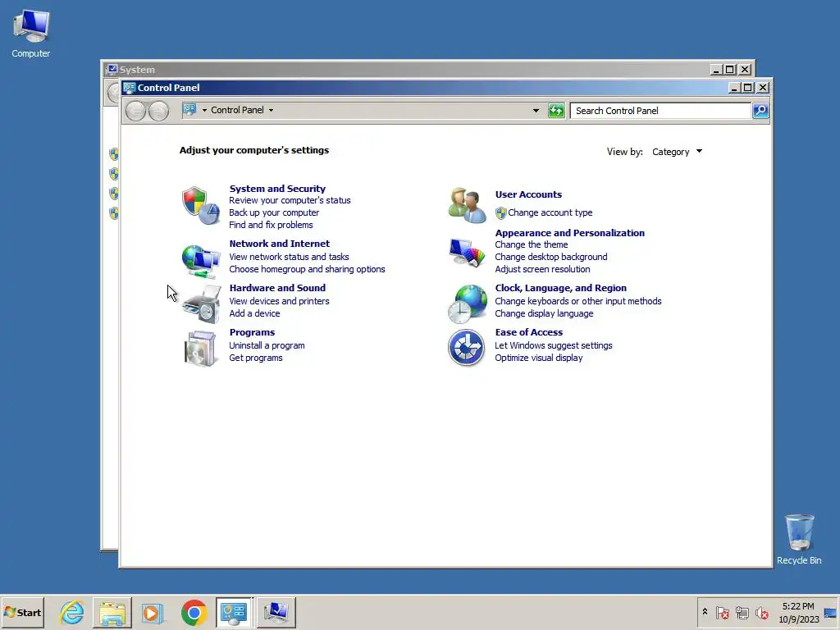Select the Recycle Bin desktop icon
This screenshot has width=840, height=630.
(799, 539)
